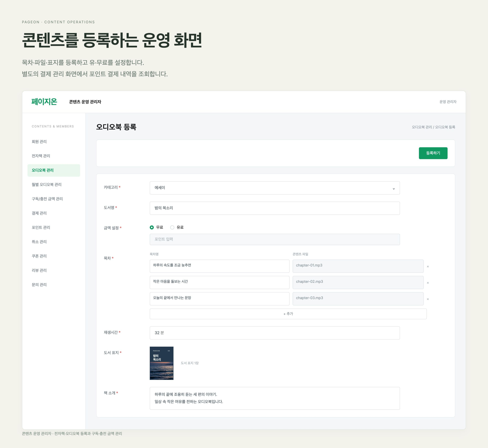
Task: Remove the chapter-02.mp3 row with its × icon
Action: click(x=428, y=283)
